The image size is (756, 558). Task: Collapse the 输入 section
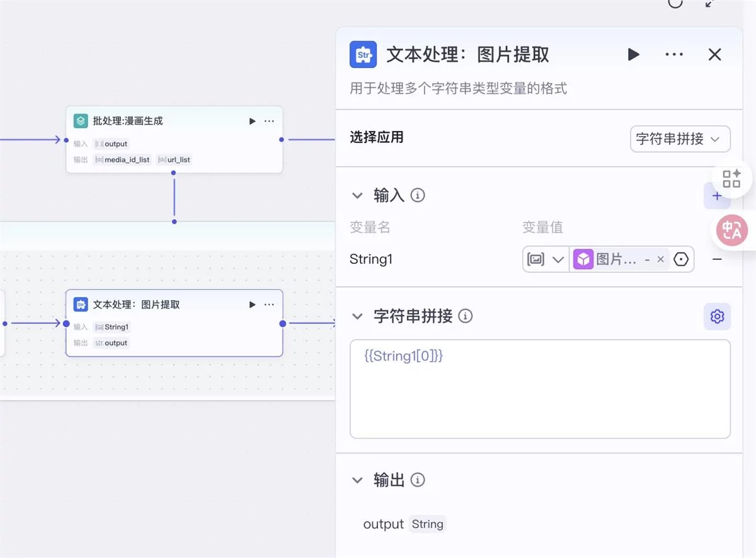(x=357, y=196)
